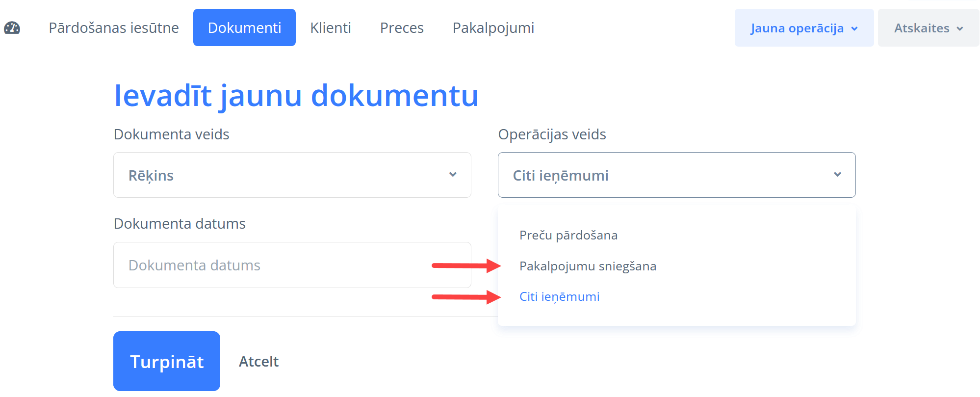Focus the Dokumenta datums input field
This screenshot has height=397, width=980.
tap(292, 265)
